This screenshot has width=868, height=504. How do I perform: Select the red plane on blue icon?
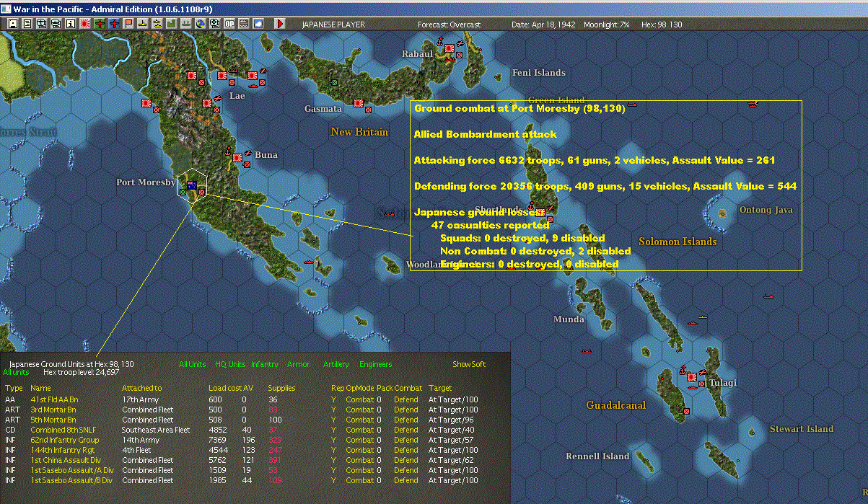pos(114,24)
